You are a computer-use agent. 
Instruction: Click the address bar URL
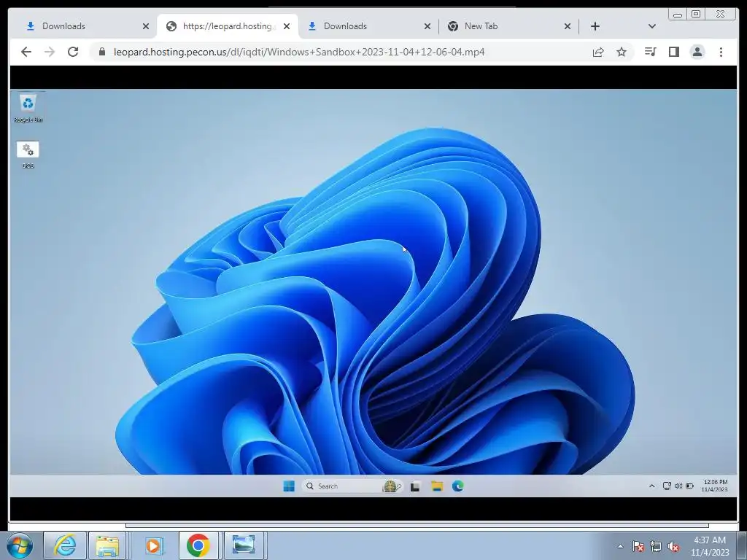298,52
